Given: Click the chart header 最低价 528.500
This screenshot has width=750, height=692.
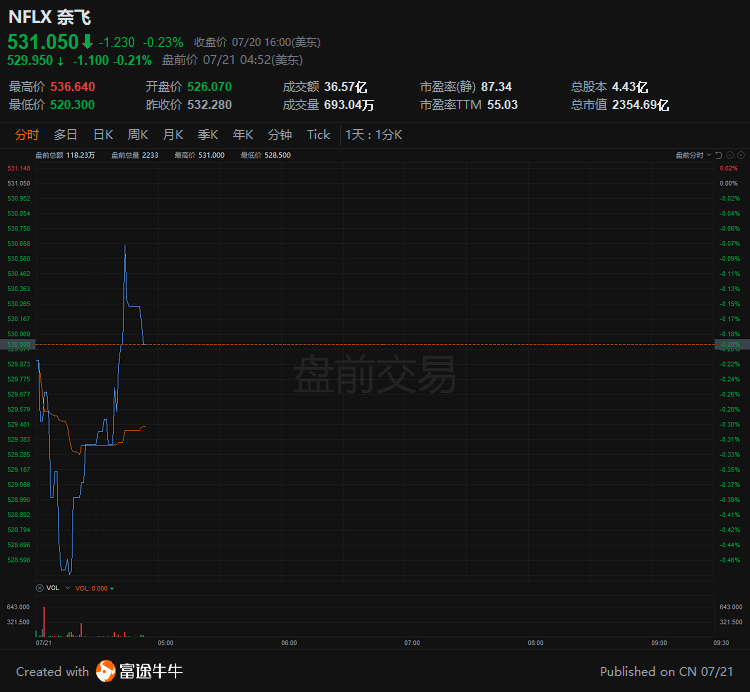Looking at the screenshot, I should [265, 155].
